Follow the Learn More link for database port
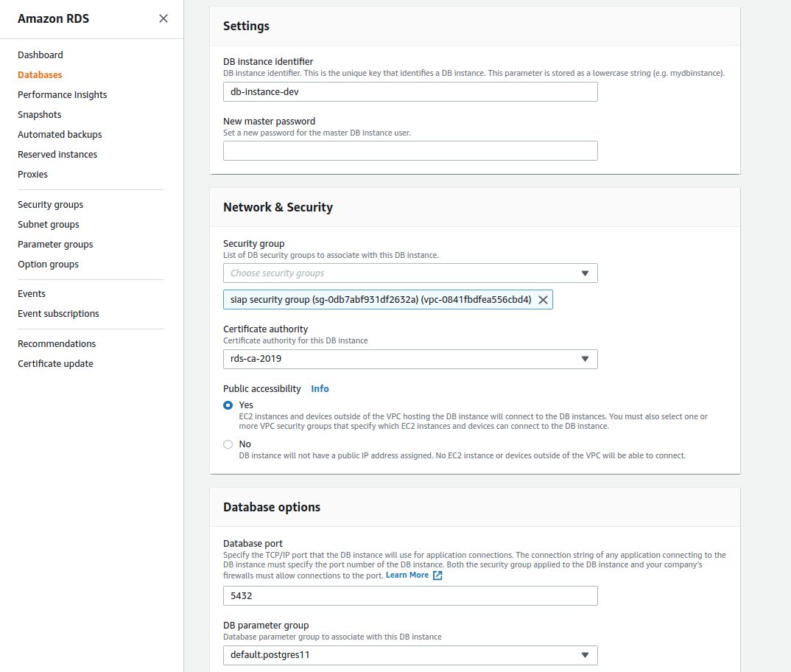This screenshot has height=672, width=791. 407,575
